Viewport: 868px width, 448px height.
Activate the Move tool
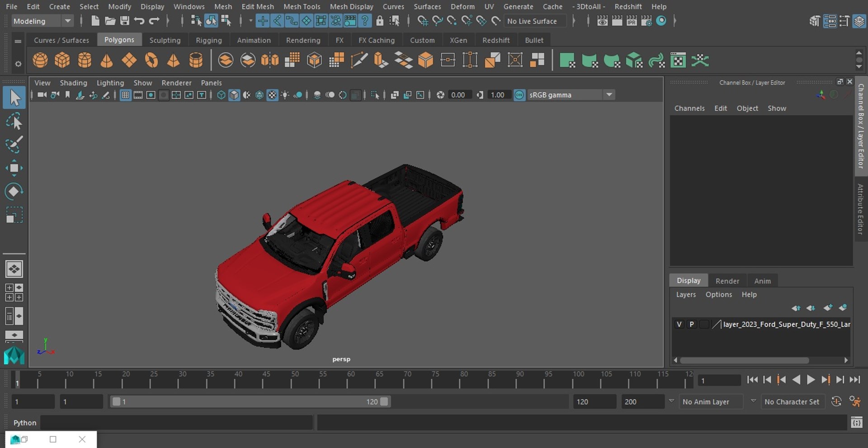tap(14, 168)
